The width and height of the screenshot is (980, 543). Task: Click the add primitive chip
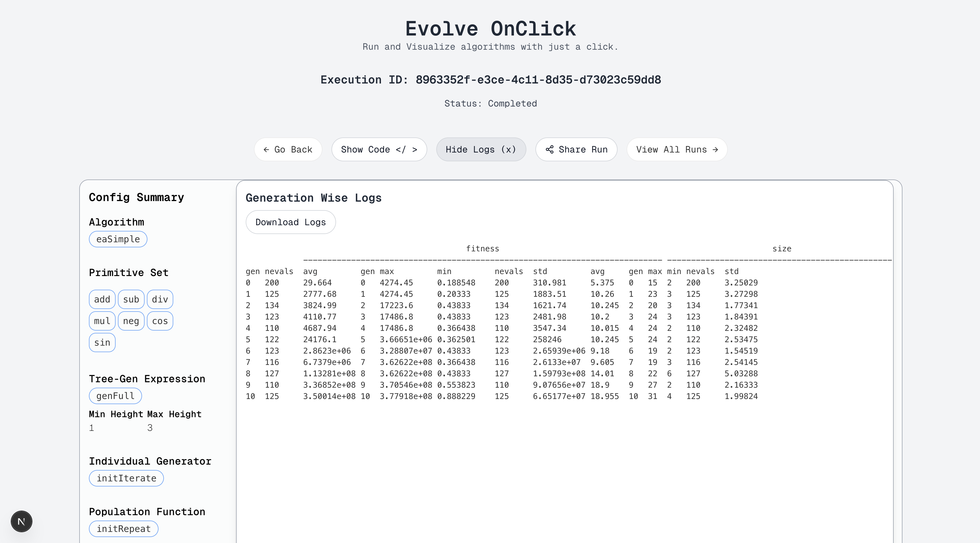click(102, 299)
